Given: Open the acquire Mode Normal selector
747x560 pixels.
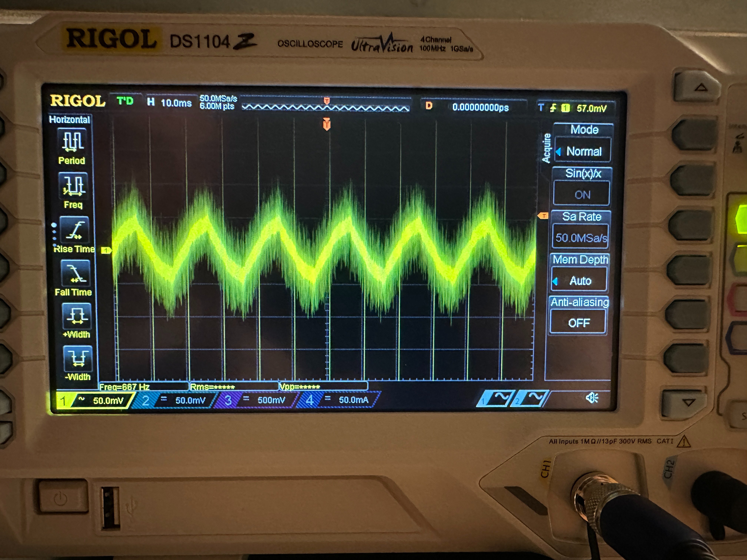Looking at the screenshot, I should pyautogui.click(x=583, y=151).
